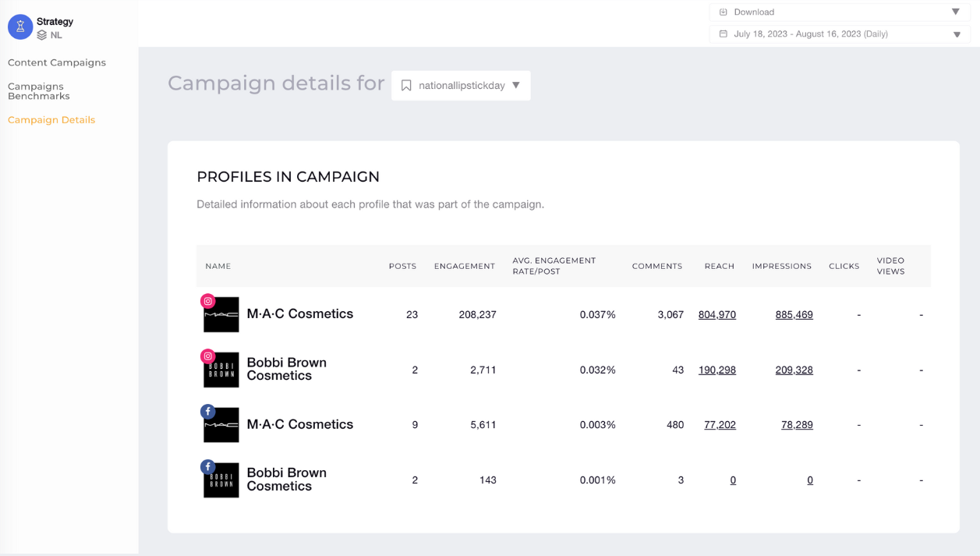This screenshot has width=980, height=556.
Task: Open Bobbi Brown Facebook logo thumbnail
Action: pyautogui.click(x=221, y=480)
